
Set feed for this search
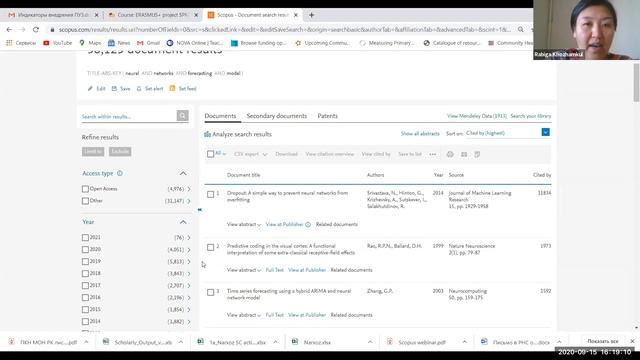pyautogui.click(x=183, y=89)
